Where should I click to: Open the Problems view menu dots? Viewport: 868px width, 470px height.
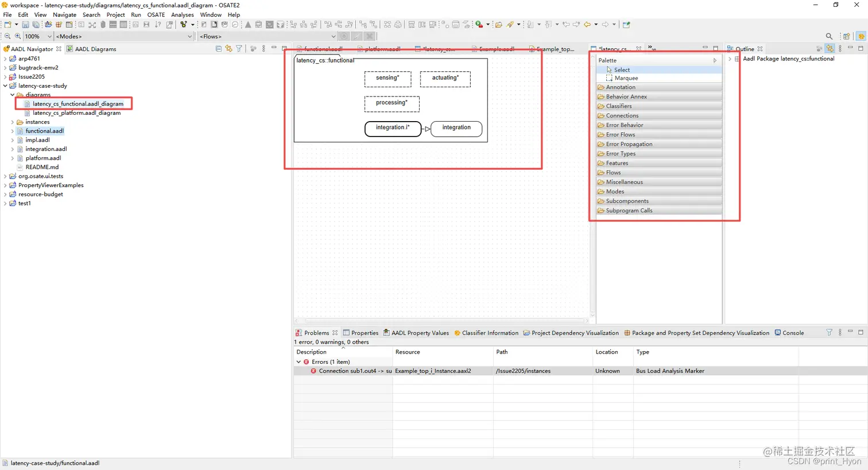pyautogui.click(x=840, y=332)
